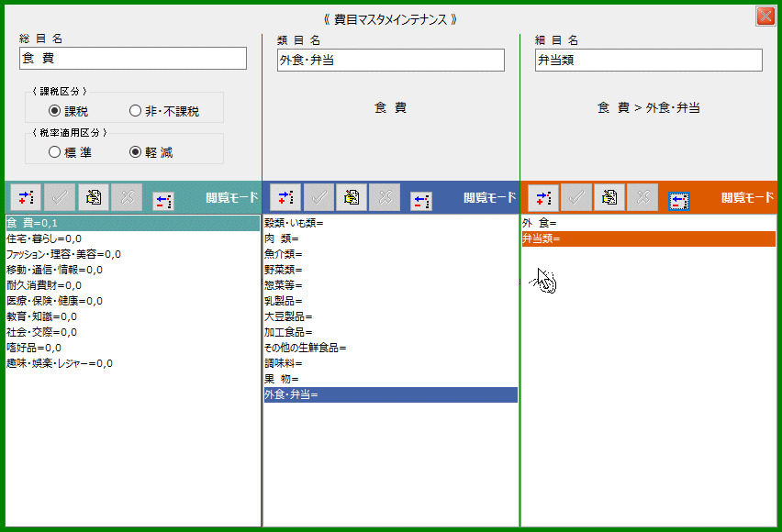The image size is (782, 532).
Task: Click the X cancel icon in the teal toolbar
Action: 127,197
